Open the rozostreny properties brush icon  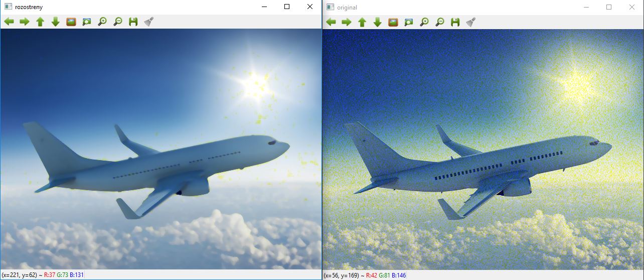tap(149, 22)
